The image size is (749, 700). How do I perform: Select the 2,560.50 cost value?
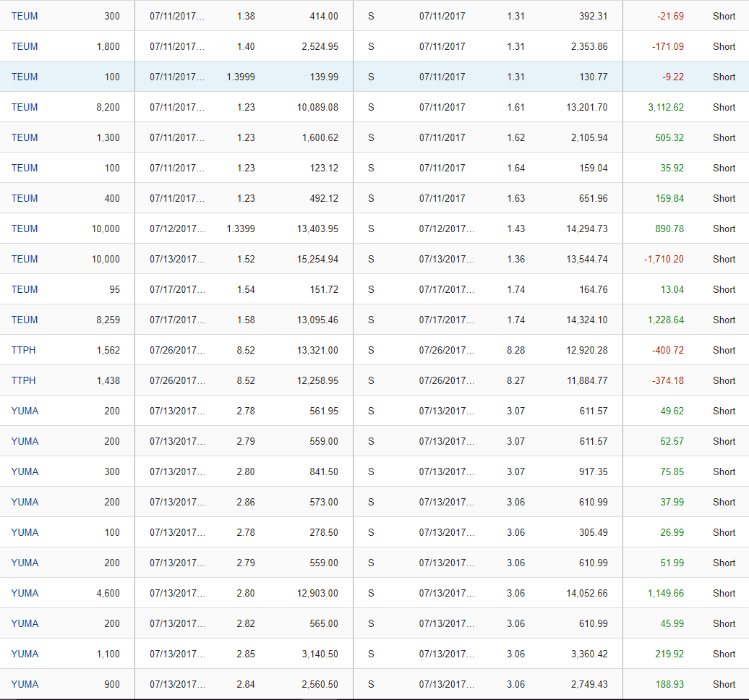point(320,684)
